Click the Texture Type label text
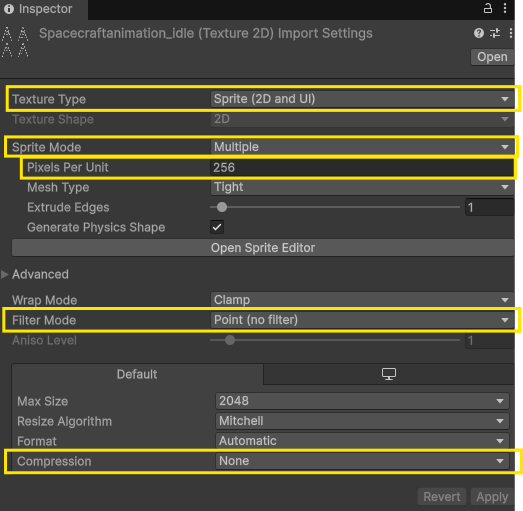The width and height of the screenshot is (523, 511). (x=49, y=99)
